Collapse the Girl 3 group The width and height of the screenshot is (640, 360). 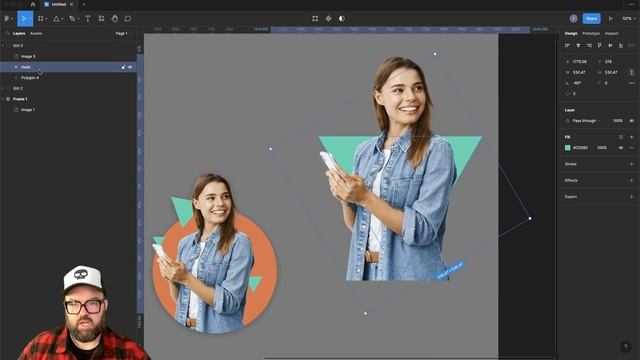pyautogui.click(x=3, y=46)
